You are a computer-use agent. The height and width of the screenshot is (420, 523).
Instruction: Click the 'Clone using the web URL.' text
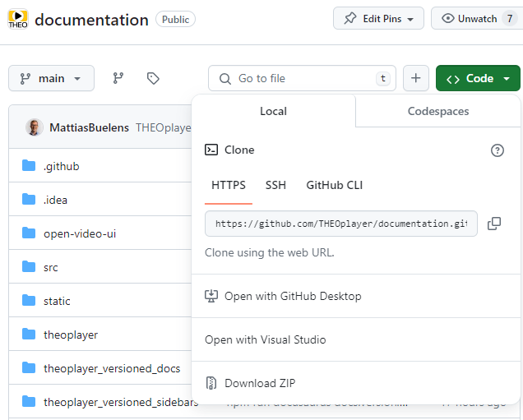pos(270,252)
